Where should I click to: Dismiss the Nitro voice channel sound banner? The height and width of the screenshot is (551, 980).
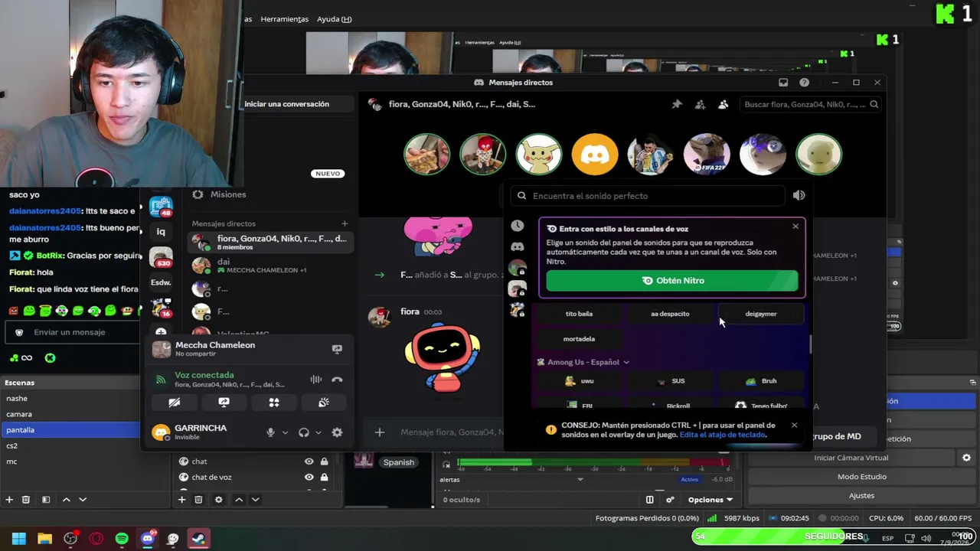tap(795, 227)
